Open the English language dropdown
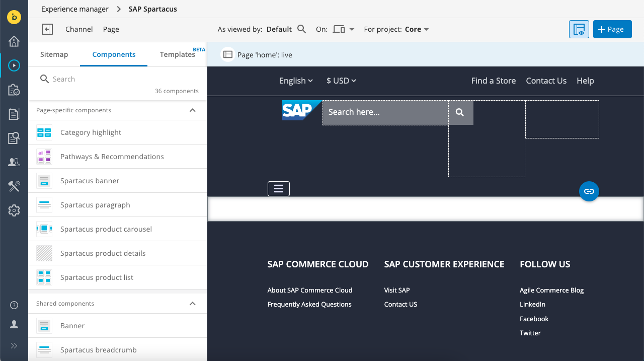 pyautogui.click(x=296, y=81)
